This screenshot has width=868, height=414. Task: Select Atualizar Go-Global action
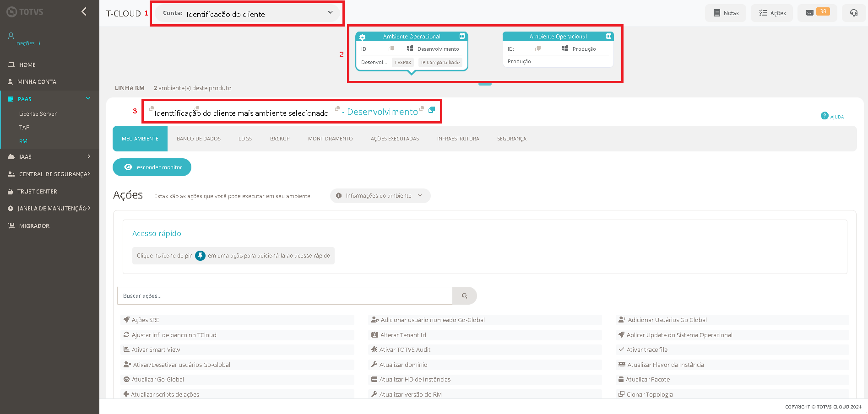[237, 379]
